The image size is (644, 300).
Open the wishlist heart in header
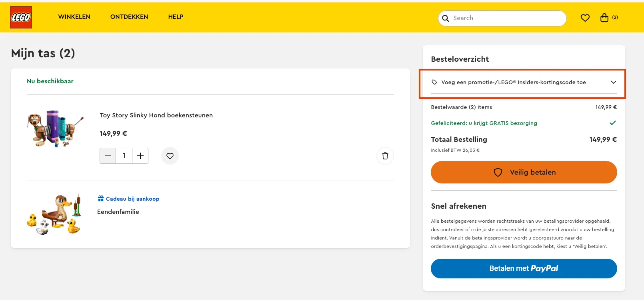(585, 18)
